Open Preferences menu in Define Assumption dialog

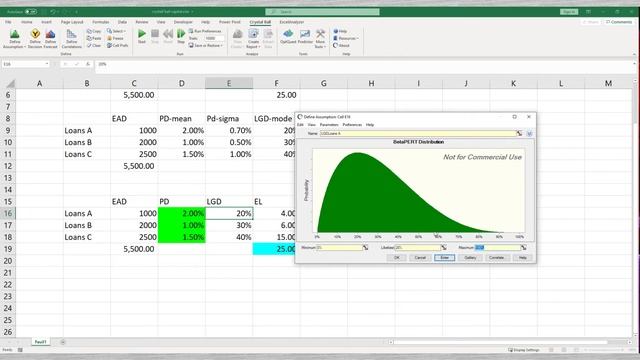tap(352, 125)
